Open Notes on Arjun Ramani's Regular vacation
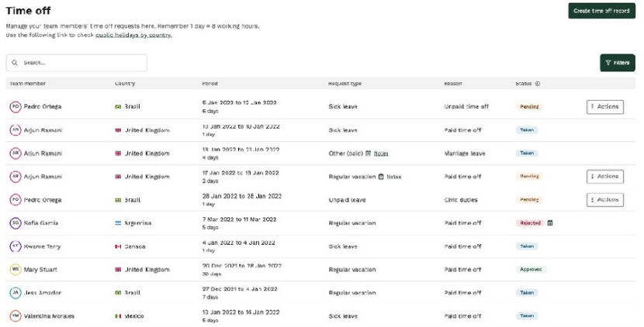The image size is (644, 327). click(x=393, y=177)
